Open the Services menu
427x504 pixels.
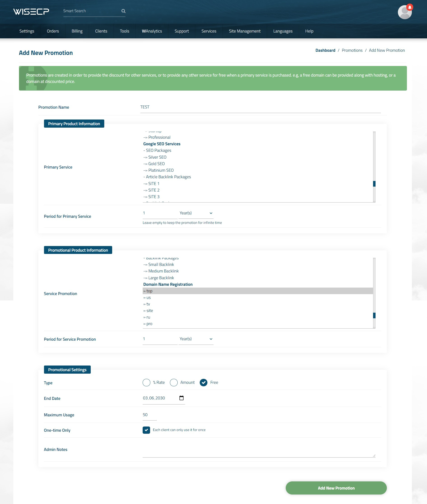coord(209,31)
